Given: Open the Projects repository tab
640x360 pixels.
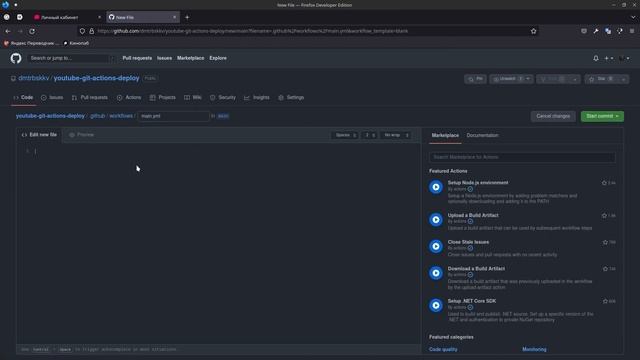Looking at the screenshot, I should (x=162, y=98).
